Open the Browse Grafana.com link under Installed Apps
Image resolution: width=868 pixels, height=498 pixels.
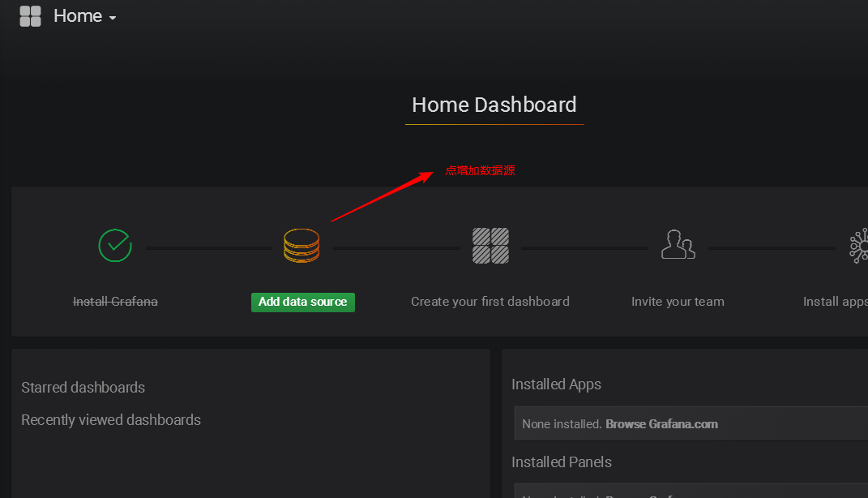tap(661, 423)
